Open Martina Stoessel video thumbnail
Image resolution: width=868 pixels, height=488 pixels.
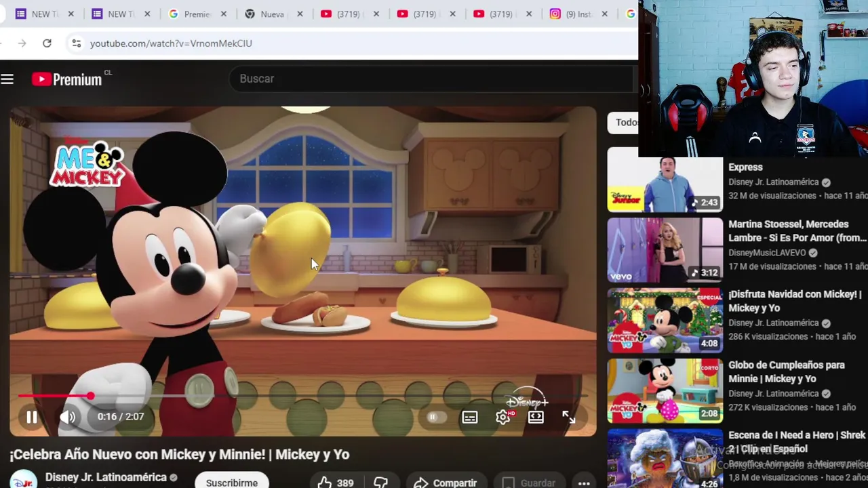665,250
